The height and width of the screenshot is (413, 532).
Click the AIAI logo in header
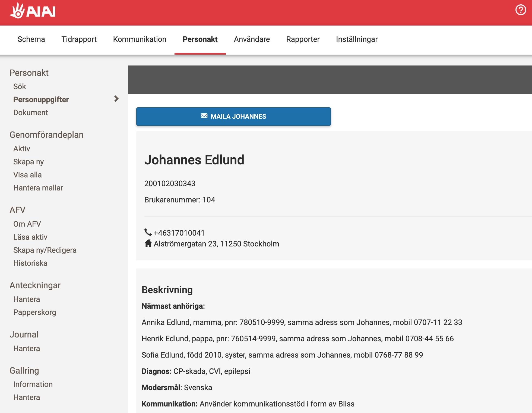(x=33, y=11)
